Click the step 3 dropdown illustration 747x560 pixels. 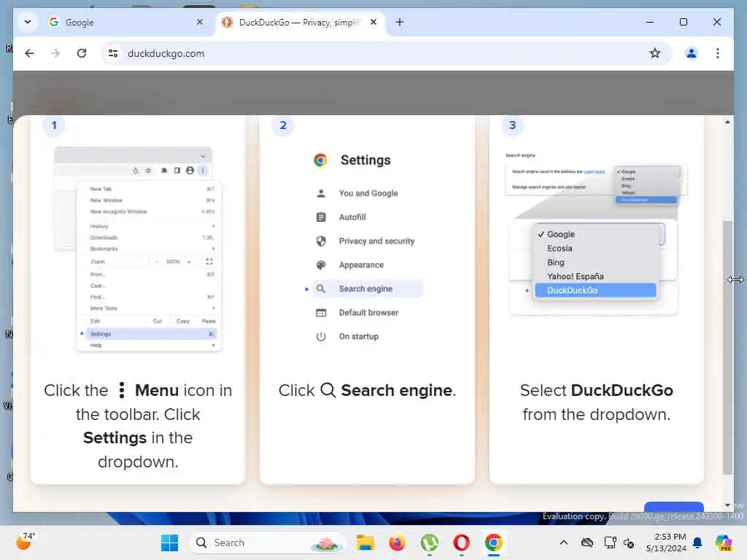coord(597,233)
